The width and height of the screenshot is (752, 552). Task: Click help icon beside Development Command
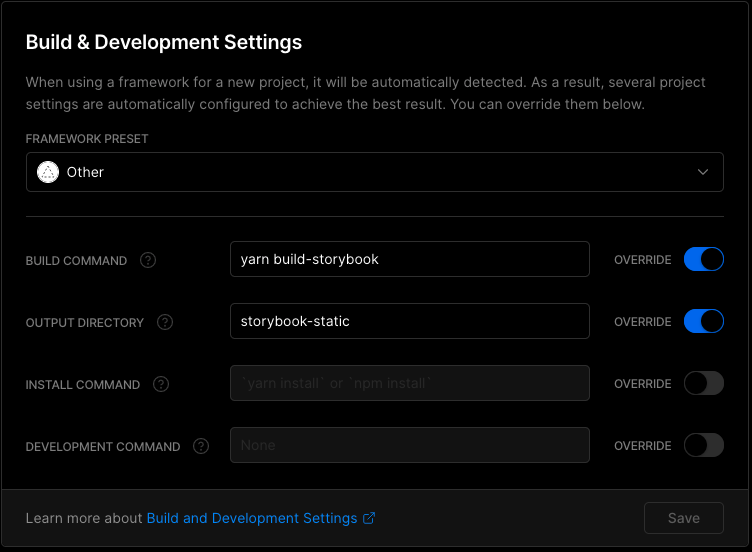(x=201, y=446)
